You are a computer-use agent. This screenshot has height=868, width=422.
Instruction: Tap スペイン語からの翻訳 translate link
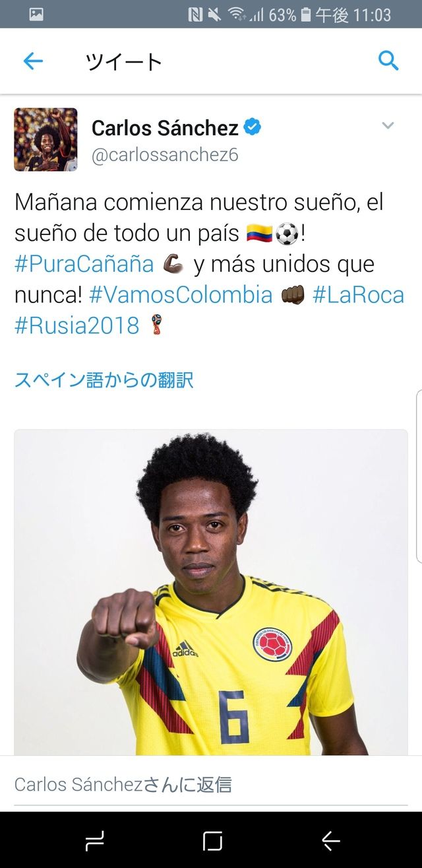tap(104, 380)
